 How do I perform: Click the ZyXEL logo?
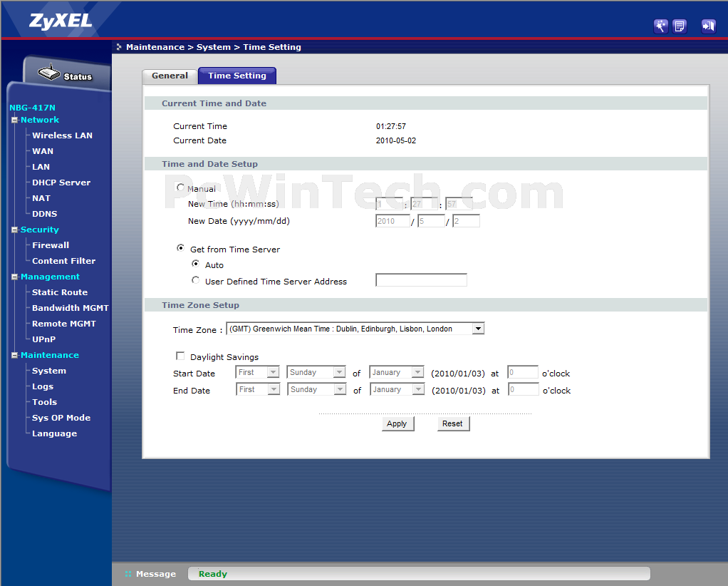point(61,21)
